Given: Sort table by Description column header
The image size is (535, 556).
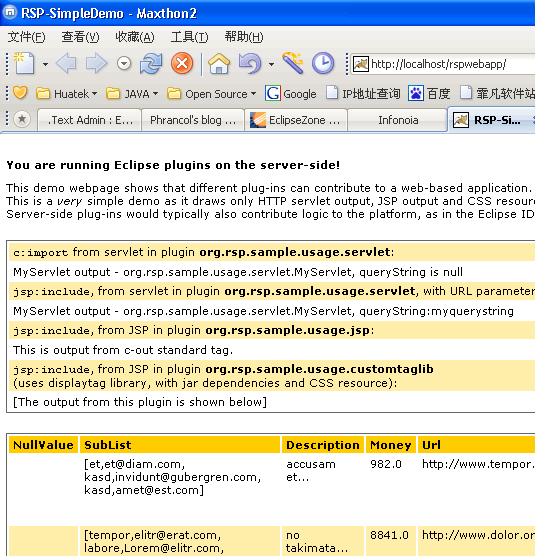Looking at the screenshot, I should [323, 445].
